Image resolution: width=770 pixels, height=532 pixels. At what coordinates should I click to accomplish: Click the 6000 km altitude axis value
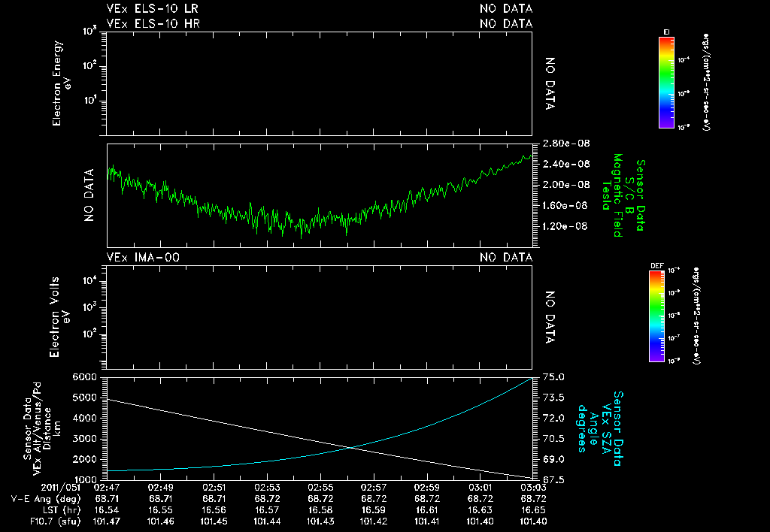coord(84,377)
